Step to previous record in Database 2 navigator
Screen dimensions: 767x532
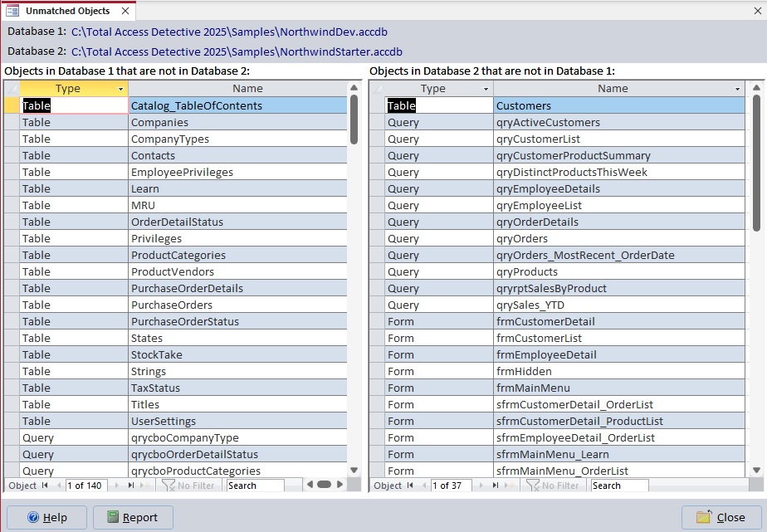(423, 486)
